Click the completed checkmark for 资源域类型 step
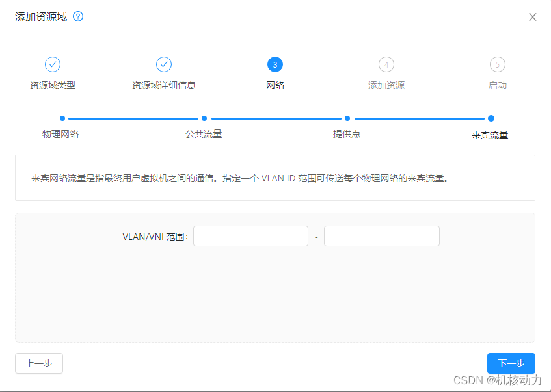 [53, 64]
